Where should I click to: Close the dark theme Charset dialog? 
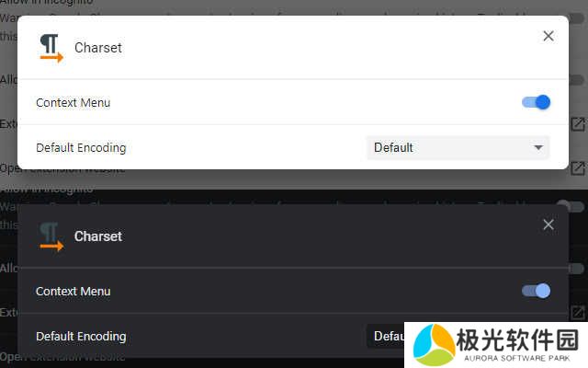[548, 224]
